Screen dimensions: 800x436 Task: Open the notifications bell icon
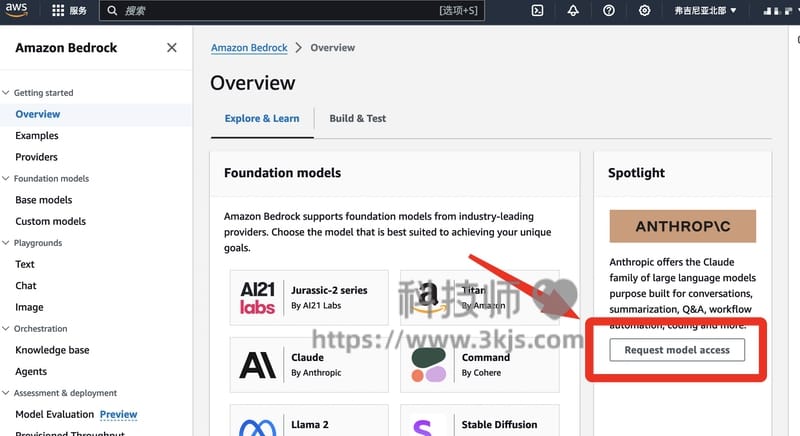573,11
